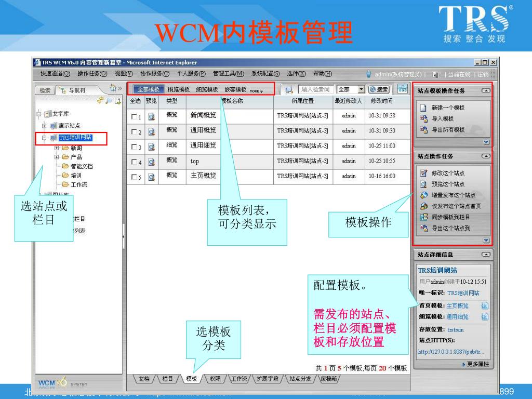The image size is (532, 399).
Task: Click the preview icon for 通用概览 row
Action: [x=152, y=131]
